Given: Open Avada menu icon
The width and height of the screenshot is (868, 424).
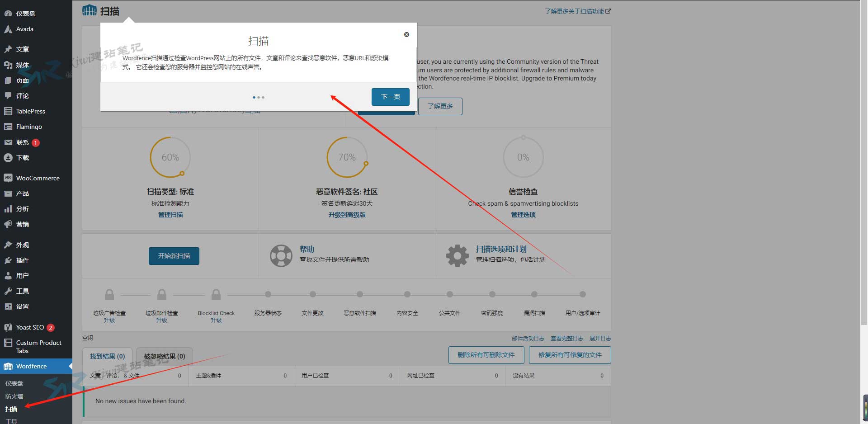Looking at the screenshot, I should pos(8,29).
